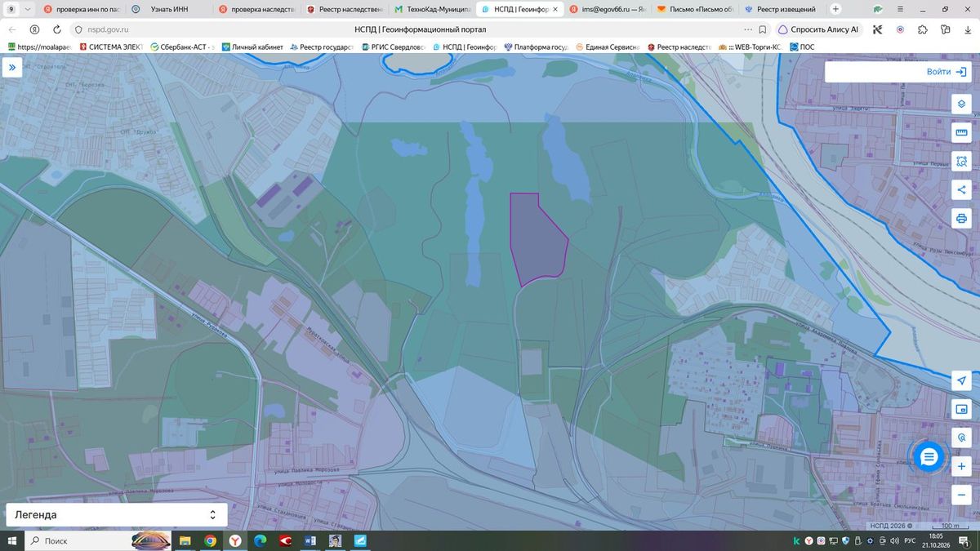Select the purple-outlined land parcel on map
The image size is (980, 551).
click(x=536, y=238)
